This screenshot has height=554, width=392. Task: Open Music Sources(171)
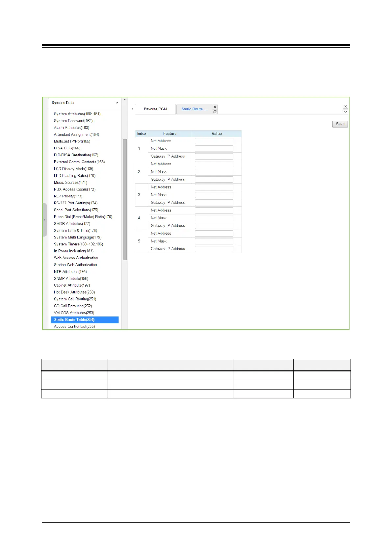70,183
